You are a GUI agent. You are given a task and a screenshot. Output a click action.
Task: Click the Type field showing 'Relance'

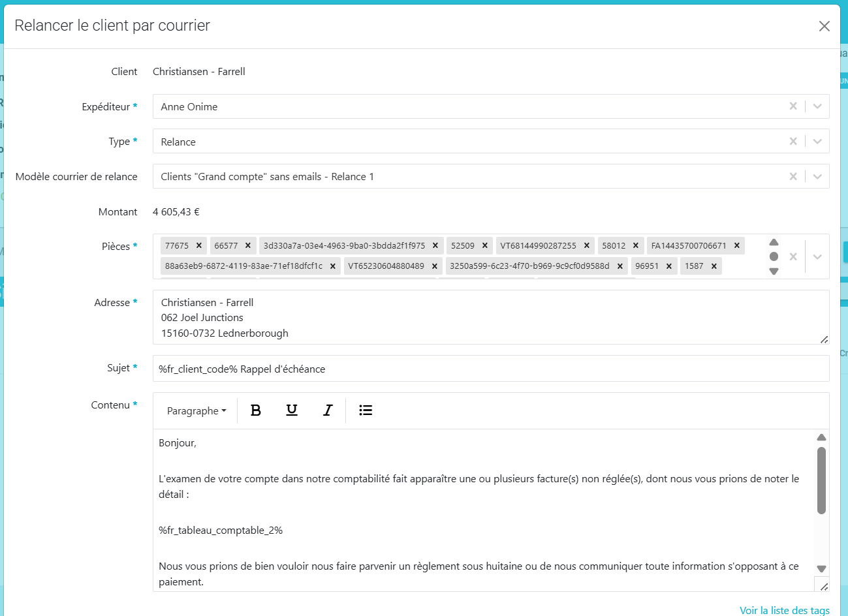(x=491, y=142)
